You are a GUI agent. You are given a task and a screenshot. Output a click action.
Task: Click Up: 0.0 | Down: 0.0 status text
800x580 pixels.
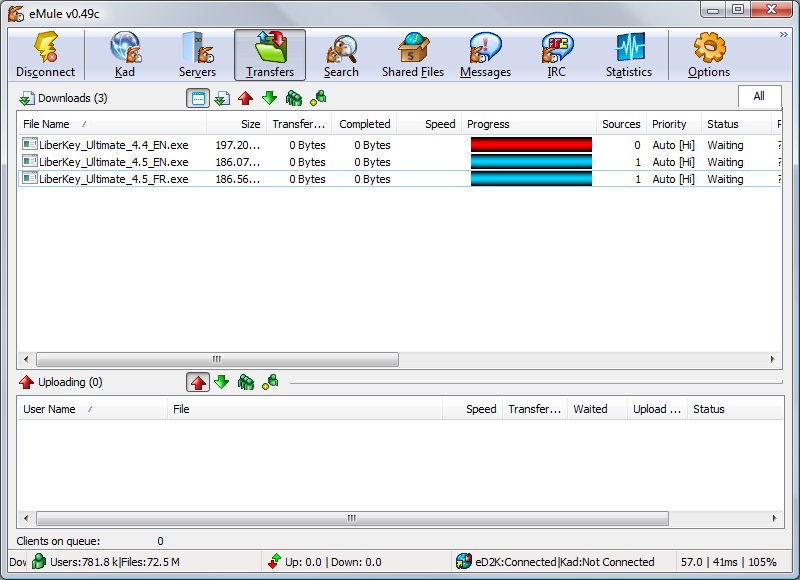333,562
